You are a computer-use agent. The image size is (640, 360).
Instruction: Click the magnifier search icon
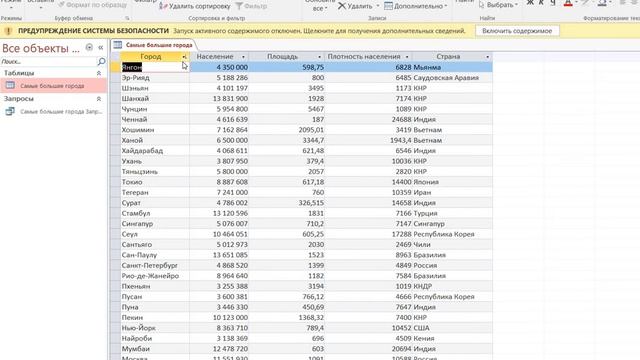tap(101, 62)
